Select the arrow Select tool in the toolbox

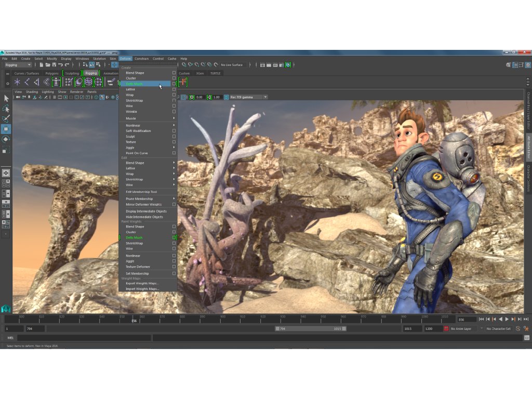pos(6,98)
